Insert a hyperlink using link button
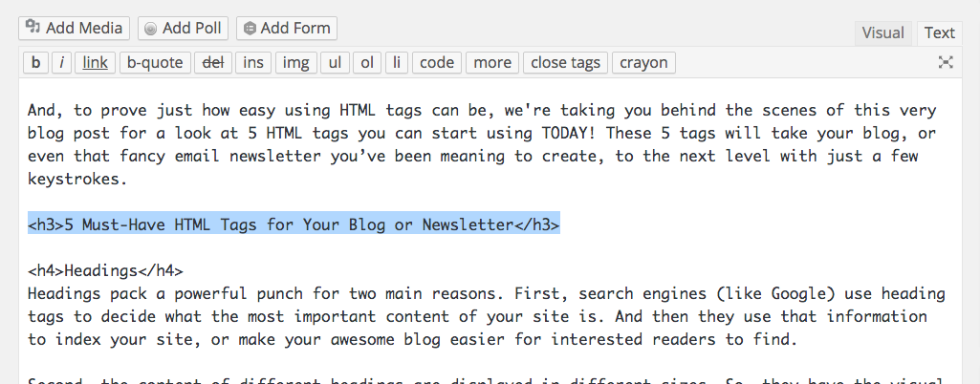This screenshot has height=384, width=980. (95, 62)
